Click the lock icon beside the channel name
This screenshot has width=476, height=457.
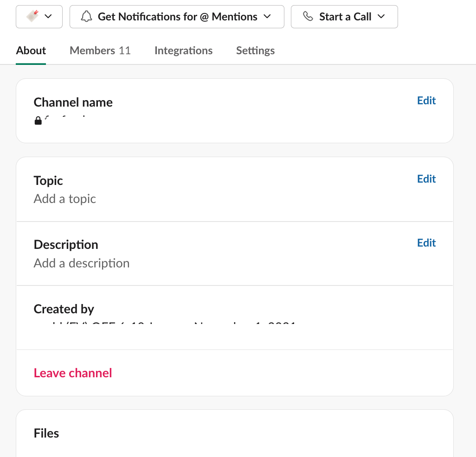pyautogui.click(x=38, y=121)
